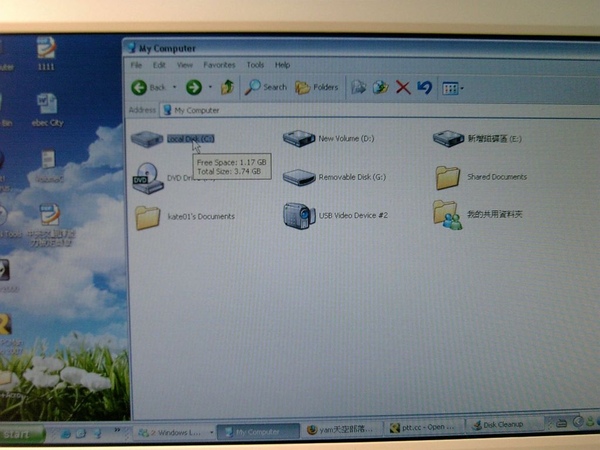The image size is (600, 450).
Task: Select the New Volume (D:) drive icon
Action: click(x=299, y=138)
